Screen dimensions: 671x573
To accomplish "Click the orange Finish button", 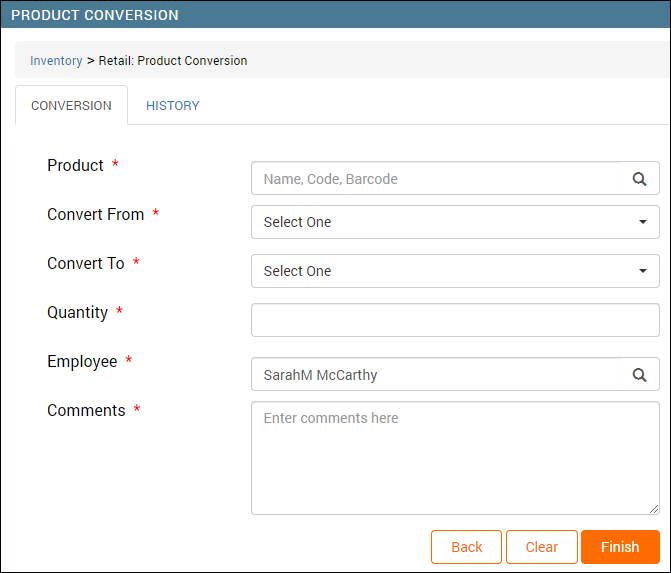I will [620, 547].
